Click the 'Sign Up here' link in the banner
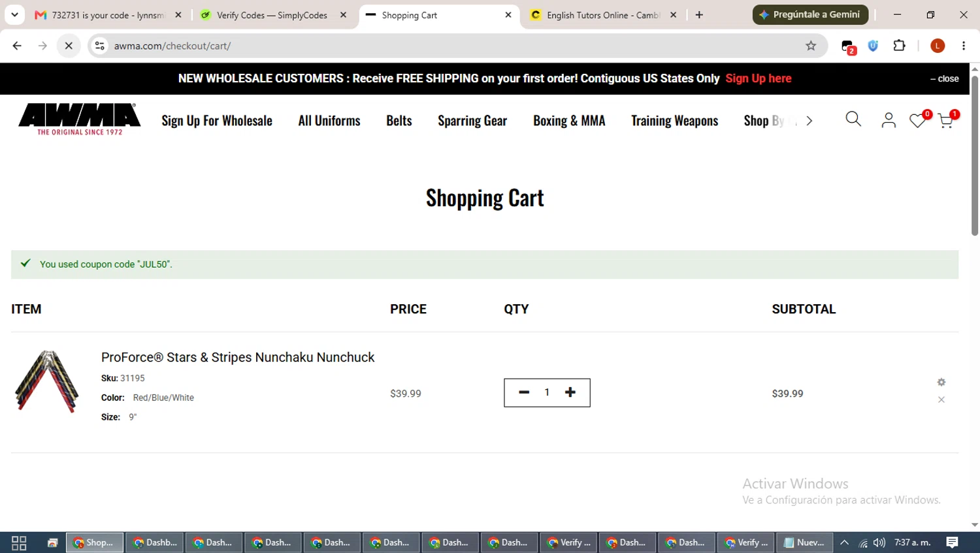Image resolution: width=980 pixels, height=553 pixels. pos(758,78)
